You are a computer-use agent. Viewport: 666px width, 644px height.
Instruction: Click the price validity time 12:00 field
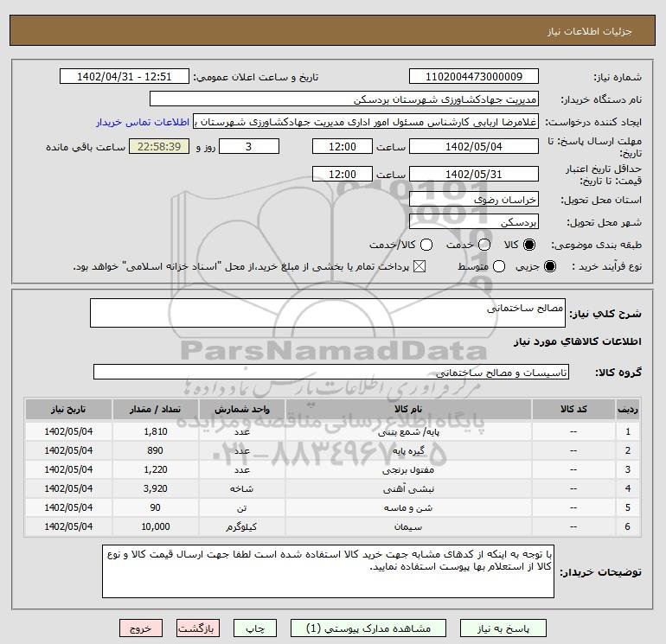point(343,175)
